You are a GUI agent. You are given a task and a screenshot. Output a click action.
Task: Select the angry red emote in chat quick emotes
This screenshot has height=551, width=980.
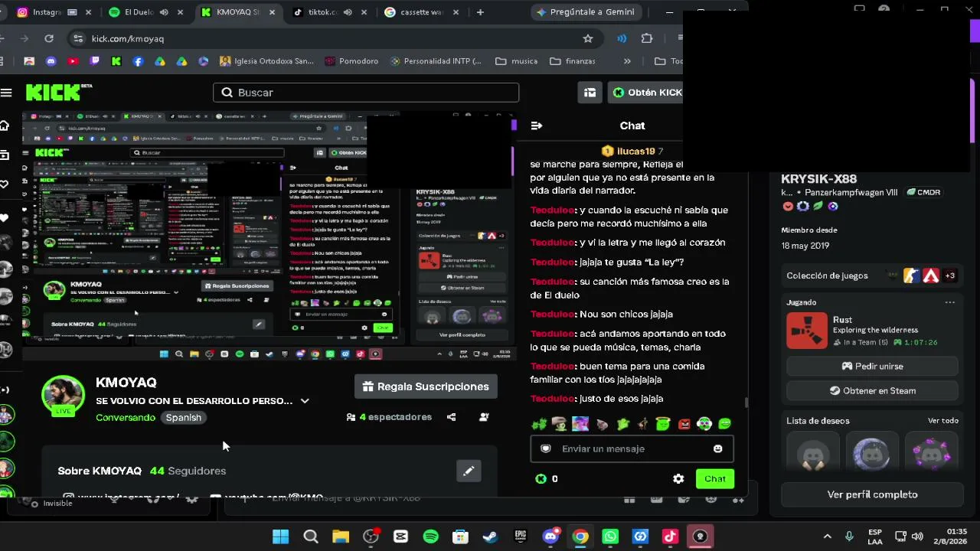tap(684, 424)
